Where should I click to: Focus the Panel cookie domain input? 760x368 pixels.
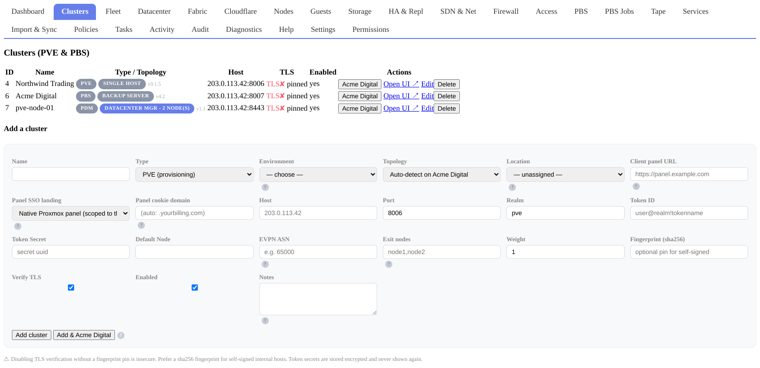tap(194, 213)
